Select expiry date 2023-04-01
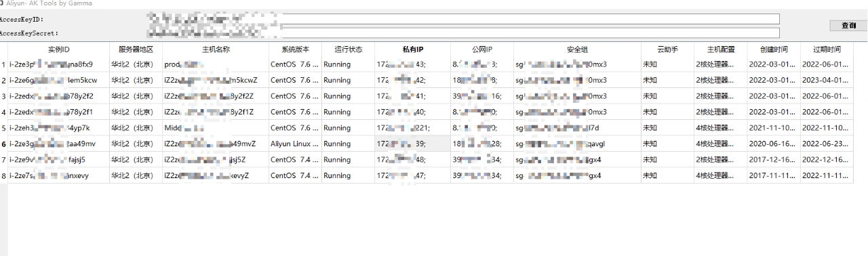Viewport: 868px width, 256px height. (x=827, y=81)
